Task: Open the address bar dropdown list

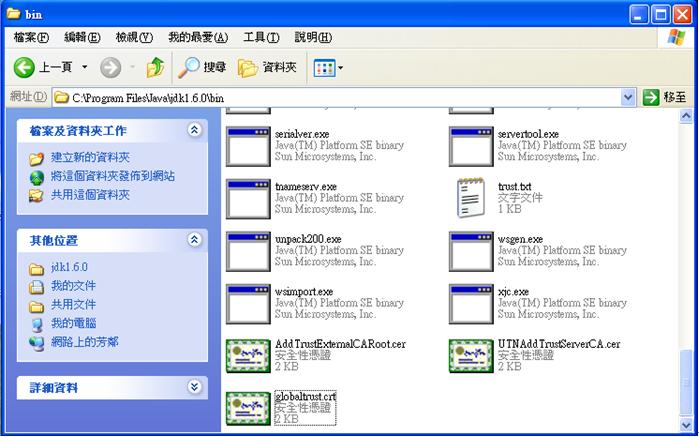Action: 628,97
